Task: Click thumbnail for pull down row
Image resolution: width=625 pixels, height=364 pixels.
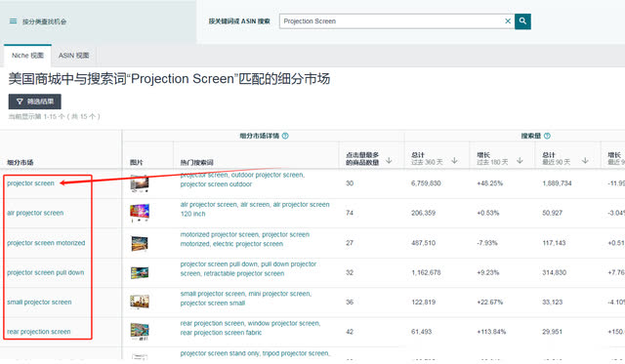Action: click(140, 273)
